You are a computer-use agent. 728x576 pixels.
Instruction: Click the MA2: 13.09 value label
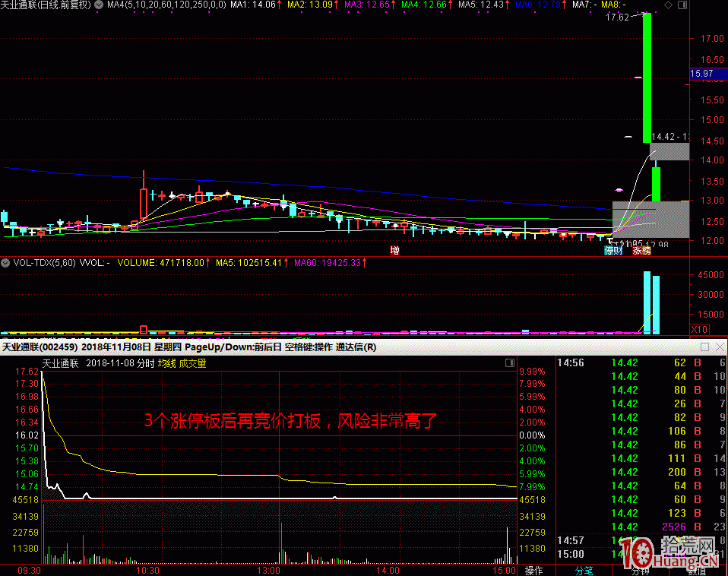(313, 5)
